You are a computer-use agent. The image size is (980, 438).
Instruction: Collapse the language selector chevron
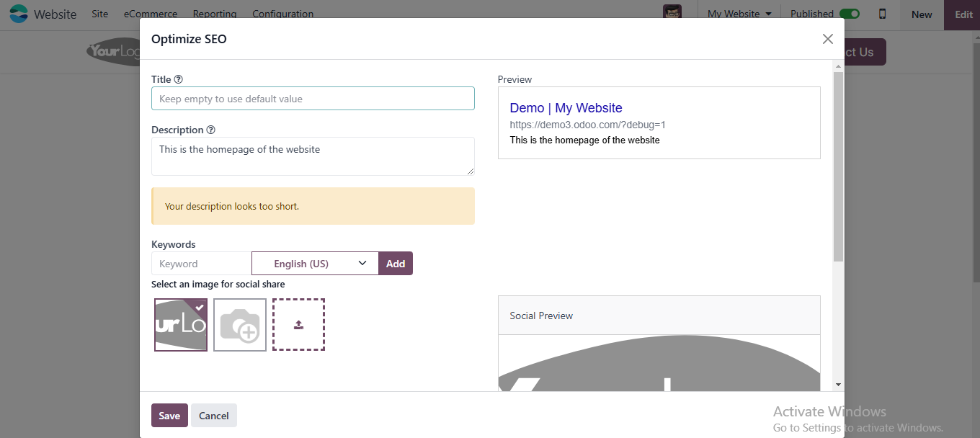pos(363,263)
